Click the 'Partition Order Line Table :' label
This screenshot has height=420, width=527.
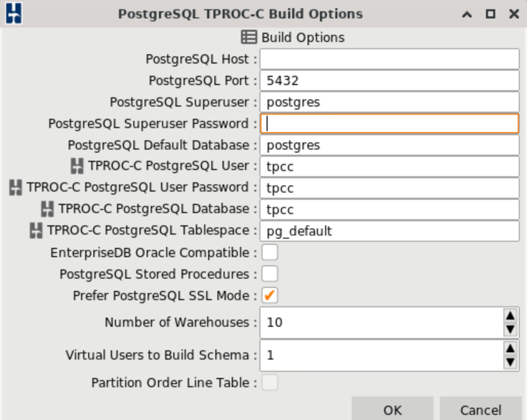coord(174,383)
